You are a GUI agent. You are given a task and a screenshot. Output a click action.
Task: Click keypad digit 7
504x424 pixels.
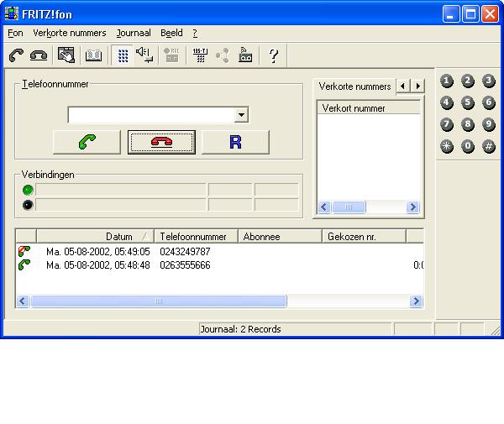(x=447, y=124)
